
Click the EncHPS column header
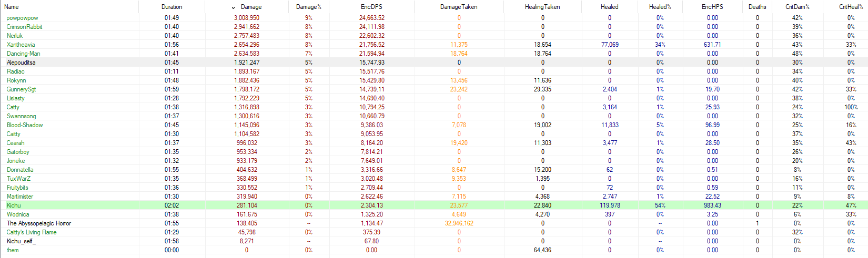pyautogui.click(x=712, y=7)
